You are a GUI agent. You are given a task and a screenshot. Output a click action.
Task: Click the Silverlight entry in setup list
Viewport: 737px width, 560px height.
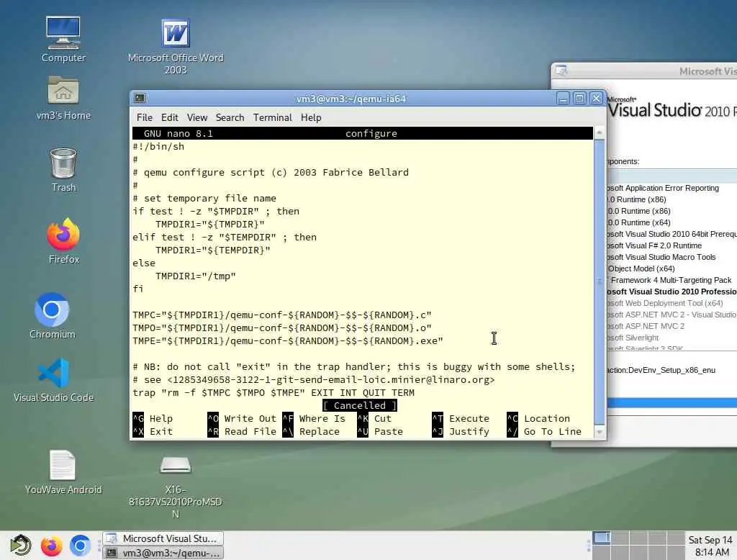coord(633,338)
